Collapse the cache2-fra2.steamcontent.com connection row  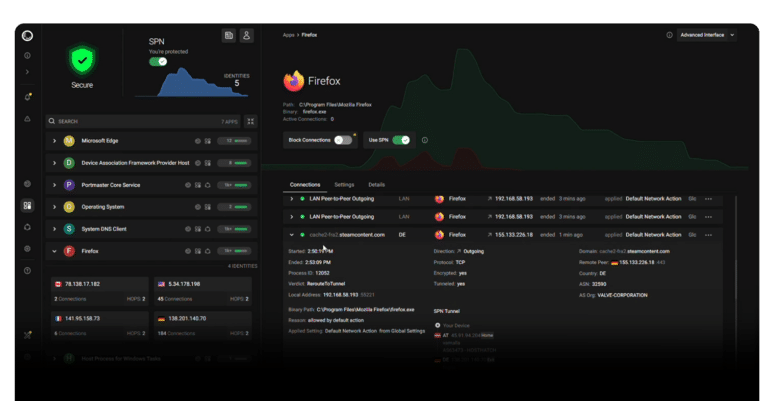coord(291,234)
